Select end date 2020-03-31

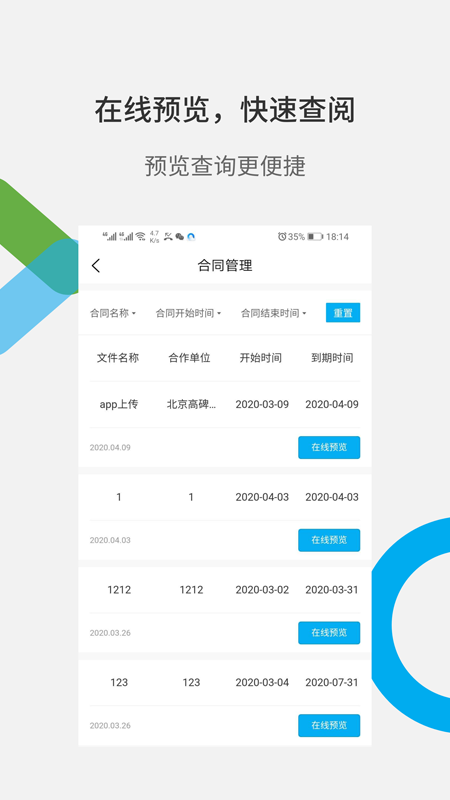tap(332, 590)
